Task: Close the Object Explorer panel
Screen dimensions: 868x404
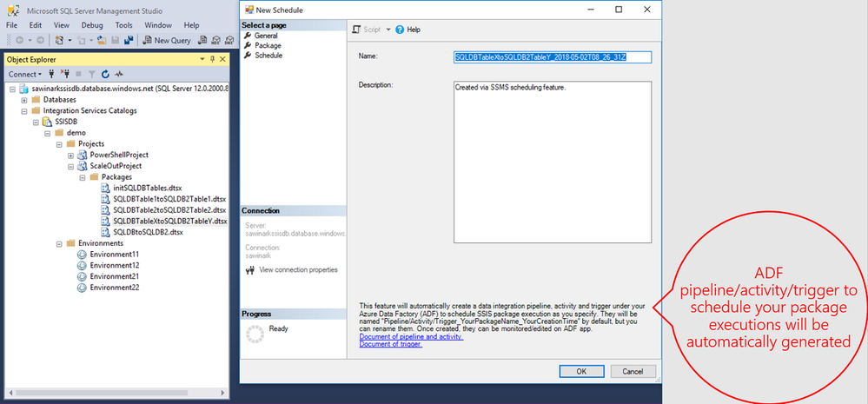Action: (222, 59)
